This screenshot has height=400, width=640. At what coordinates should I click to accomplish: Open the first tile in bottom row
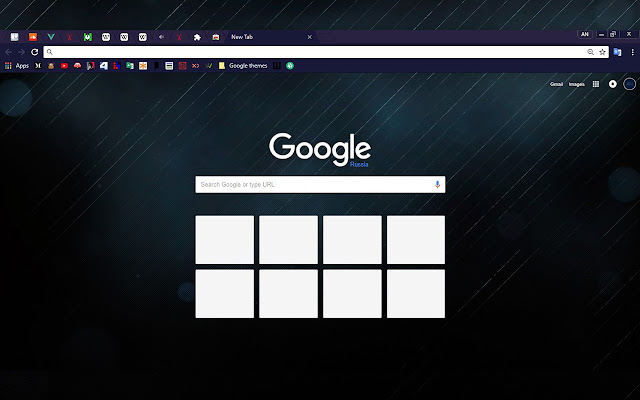(224, 293)
